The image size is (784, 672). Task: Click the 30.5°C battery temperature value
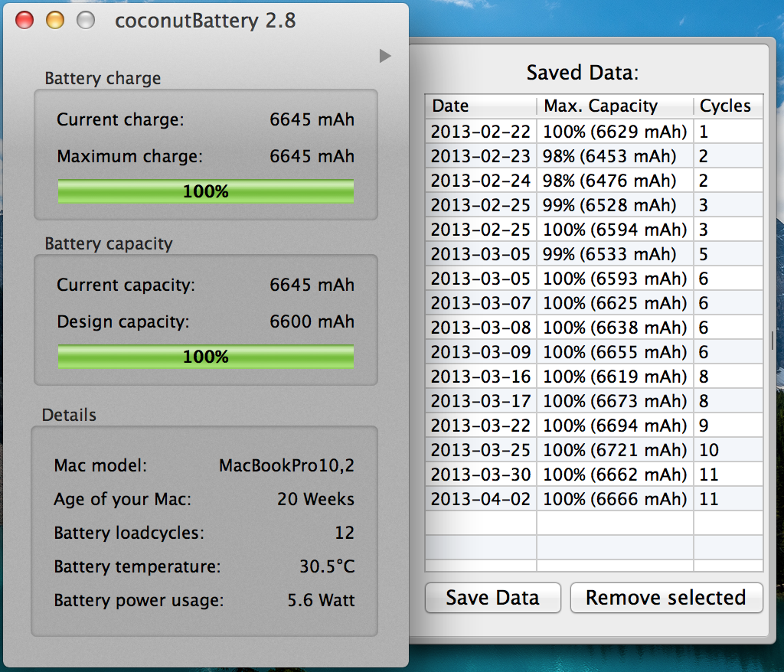327,566
